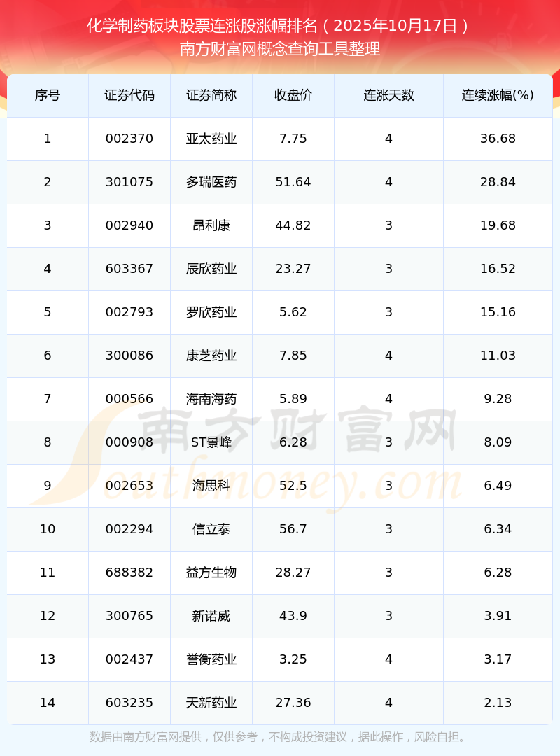Click the 6.49 gain value

click(x=498, y=486)
